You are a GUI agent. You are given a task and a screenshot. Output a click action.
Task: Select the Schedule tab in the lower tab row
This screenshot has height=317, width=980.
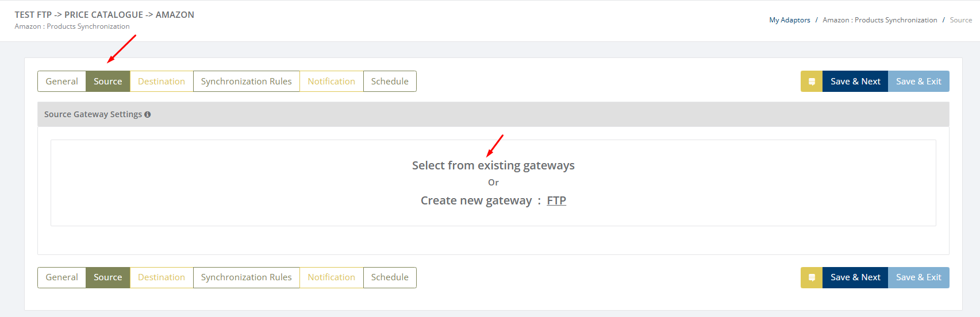coord(390,277)
